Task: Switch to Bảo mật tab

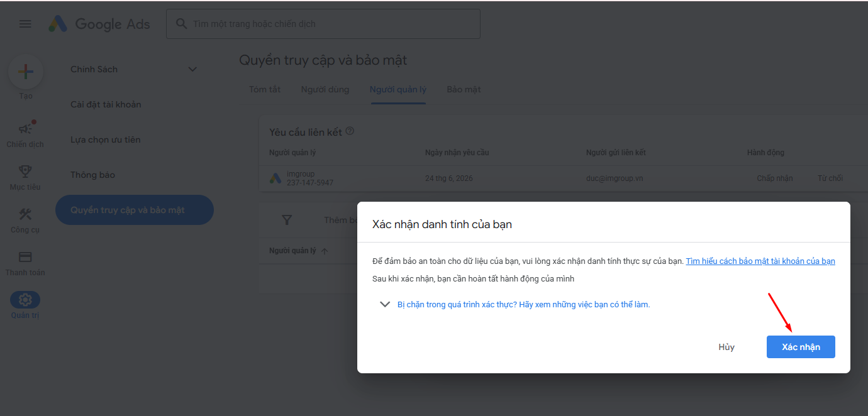Action: [x=464, y=89]
